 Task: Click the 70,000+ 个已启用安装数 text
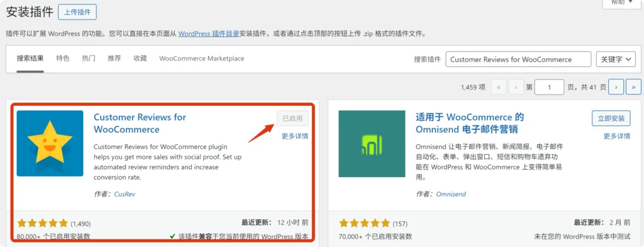point(375,237)
